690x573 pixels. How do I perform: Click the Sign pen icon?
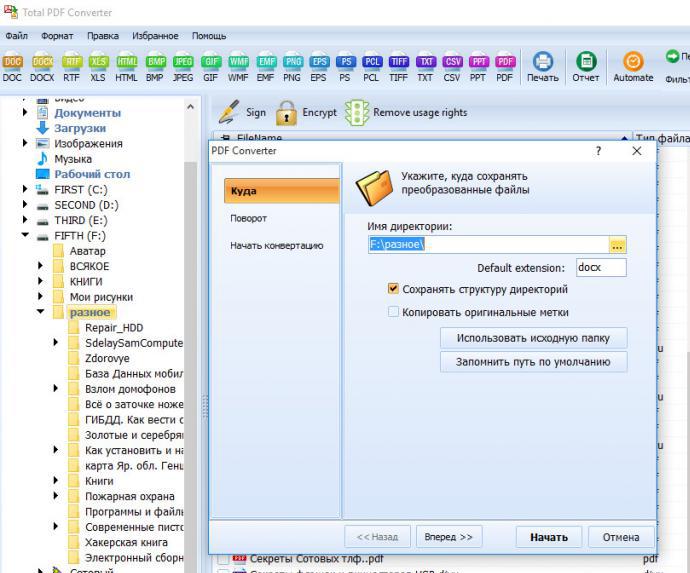tap(229, 113)
